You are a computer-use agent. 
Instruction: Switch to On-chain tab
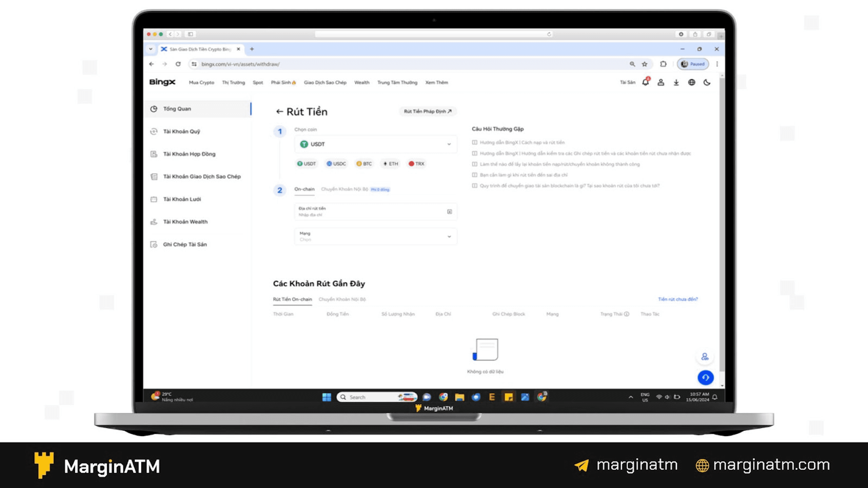tap(304, 189)
